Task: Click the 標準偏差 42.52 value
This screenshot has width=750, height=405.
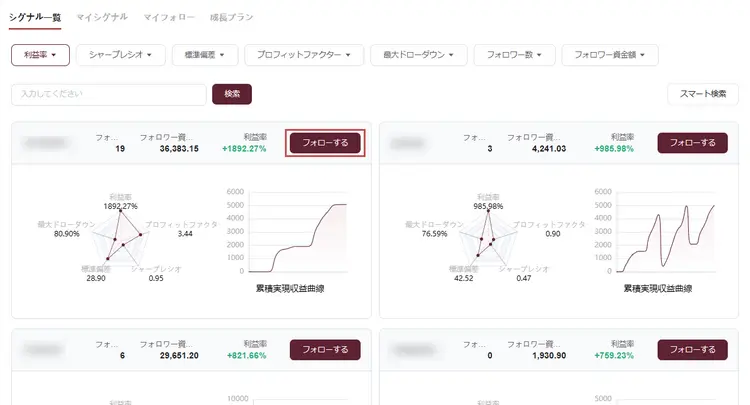Action: pyautogui.click(x=463, y=278)
